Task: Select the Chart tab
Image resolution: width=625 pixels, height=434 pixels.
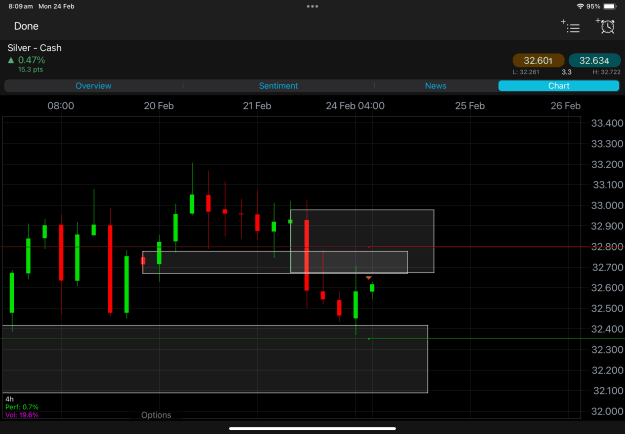Action: [558, 86]
